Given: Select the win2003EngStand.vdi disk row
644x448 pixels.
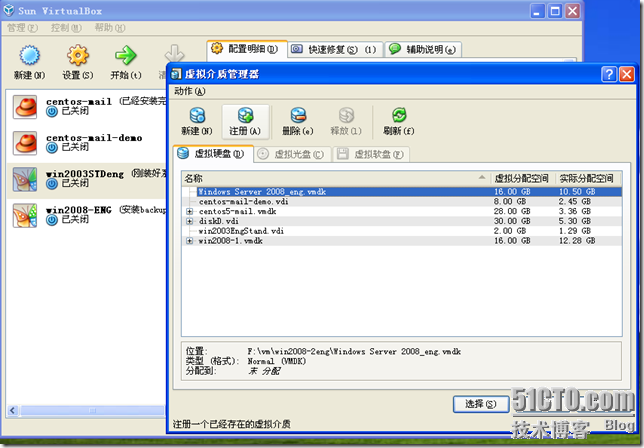Looking at the screenshot, I should pyautogui.click(x=402, y=231).
